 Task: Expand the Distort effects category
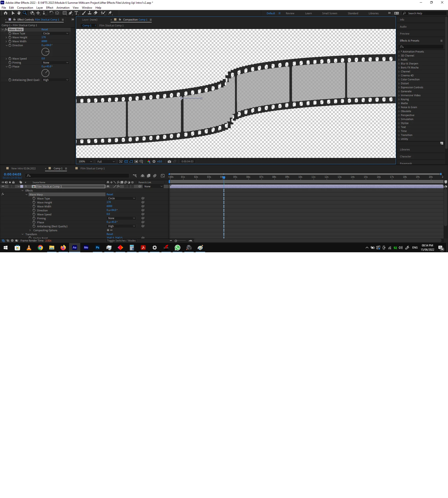pos(404,83)
